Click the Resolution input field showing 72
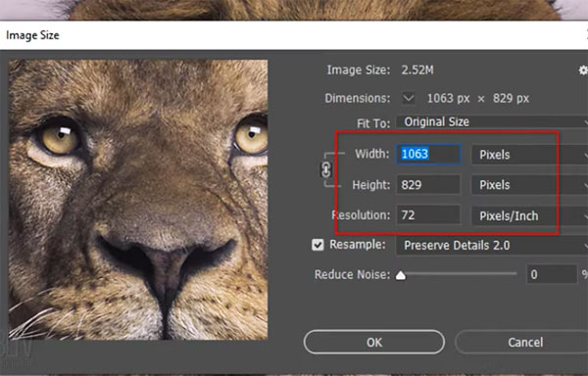The image size is (588, 376). coord(428,215)
